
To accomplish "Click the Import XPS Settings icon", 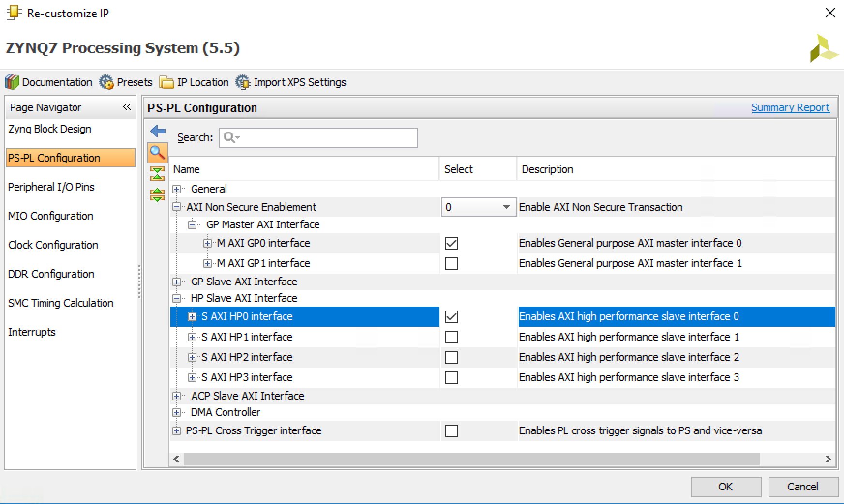I will (242, 82).
